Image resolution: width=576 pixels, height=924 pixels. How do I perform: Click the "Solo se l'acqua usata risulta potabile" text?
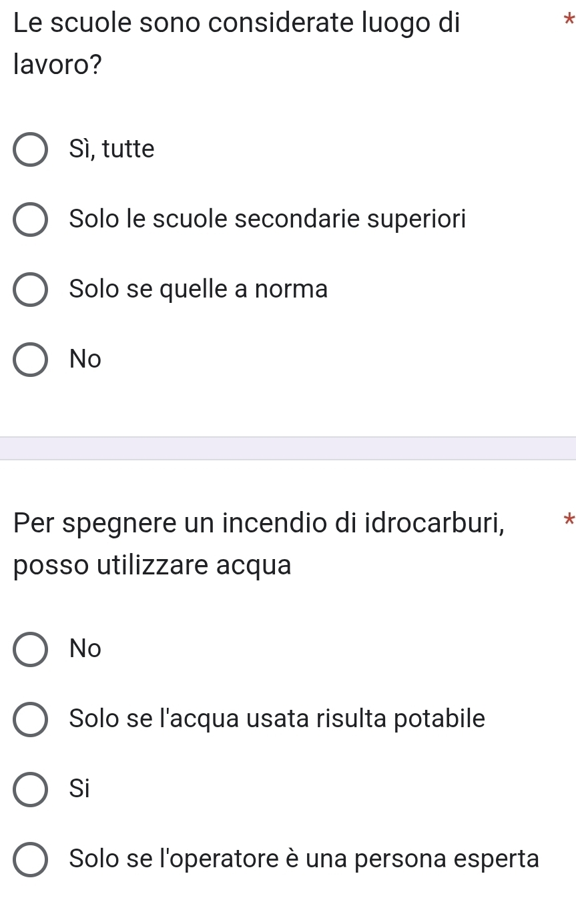tap(277, 719)
